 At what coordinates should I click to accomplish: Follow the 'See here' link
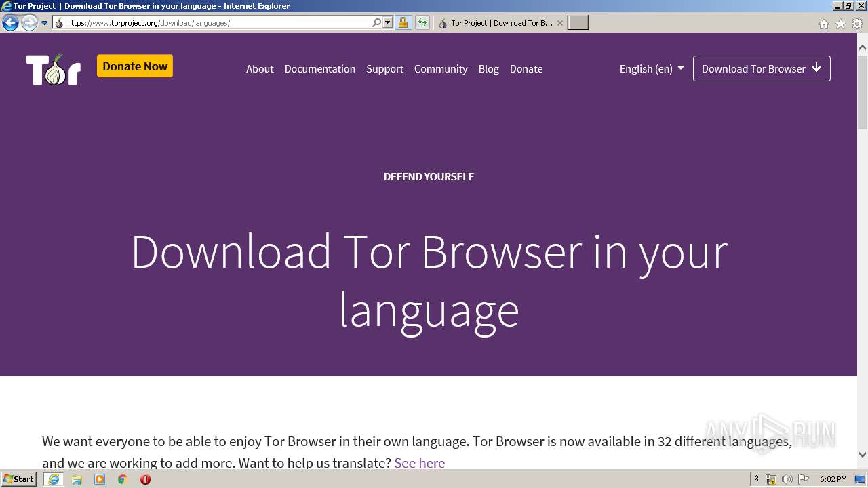pos(420,463)
